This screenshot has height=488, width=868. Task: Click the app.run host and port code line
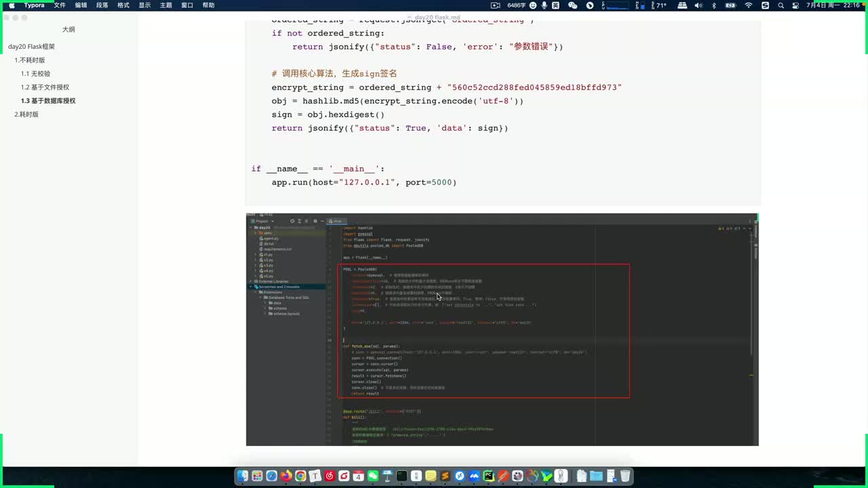click(364, 182)
